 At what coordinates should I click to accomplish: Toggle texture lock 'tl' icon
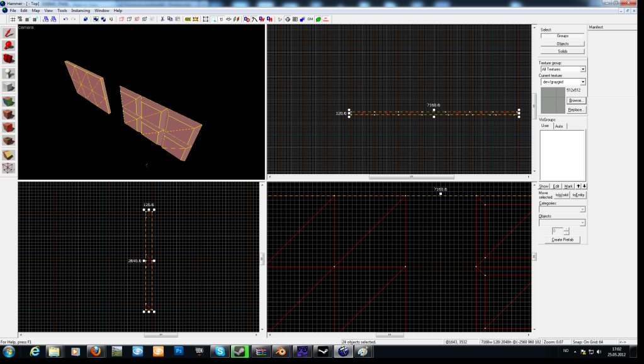coord(222,19)
